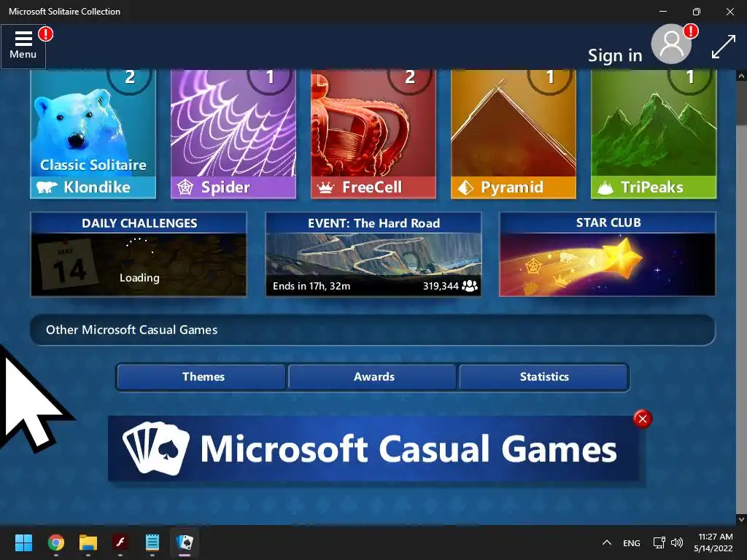The height and width of the screenshot is (560, 747).
Task: Click the event participants people icon
Action: [x=469, y=286]
